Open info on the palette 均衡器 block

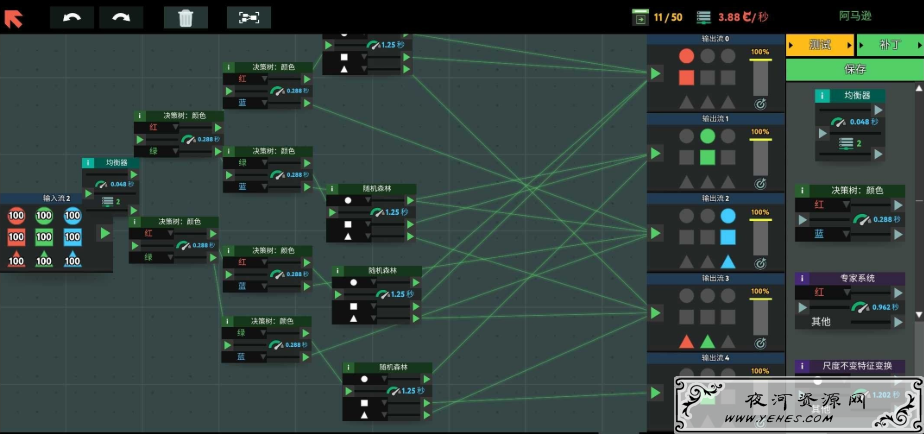coord(821,96)
